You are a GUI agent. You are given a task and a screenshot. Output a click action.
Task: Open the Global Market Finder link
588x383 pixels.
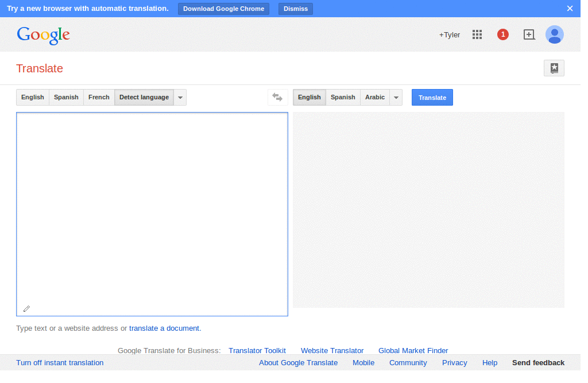click(x=413, y=350)
